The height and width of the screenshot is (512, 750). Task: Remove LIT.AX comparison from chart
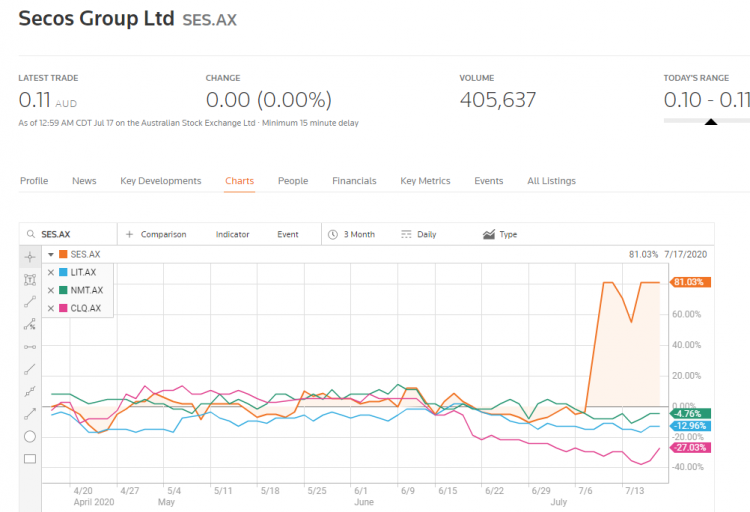[x=51, y=272]
